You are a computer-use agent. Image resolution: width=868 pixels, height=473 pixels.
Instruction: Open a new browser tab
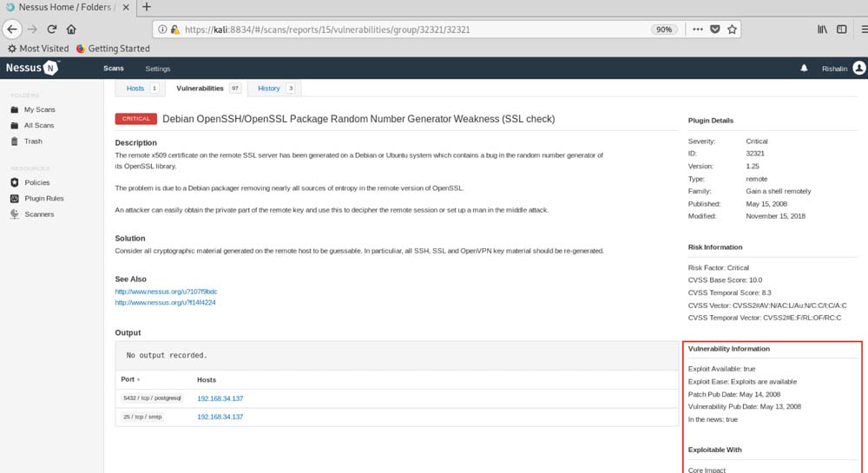146,7
